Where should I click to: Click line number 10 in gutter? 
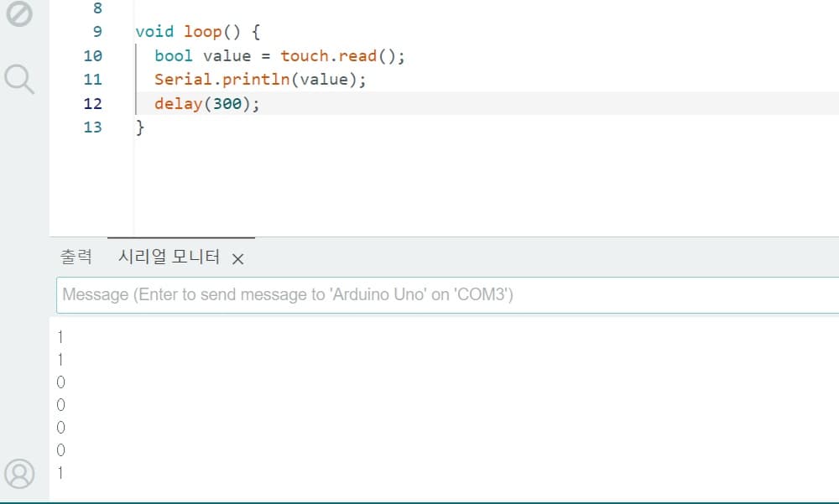point(93,56)
